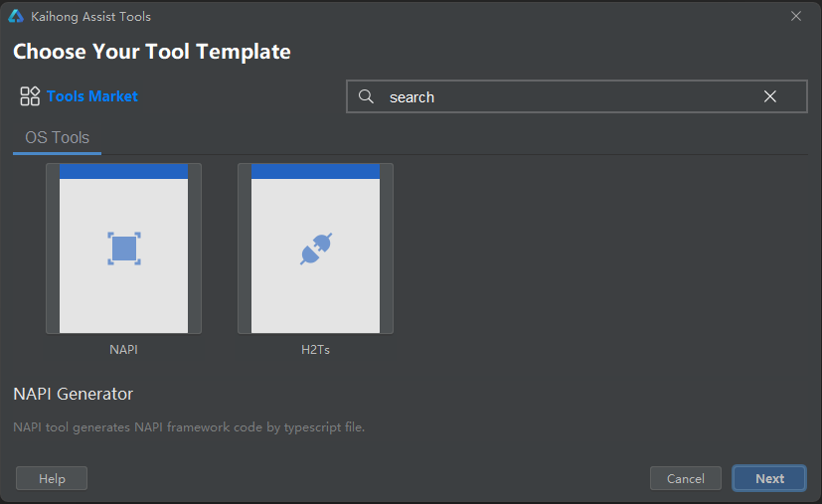Close the Kaihong Assist Tools dialog
822x504 pixels.
coord(796,16)
